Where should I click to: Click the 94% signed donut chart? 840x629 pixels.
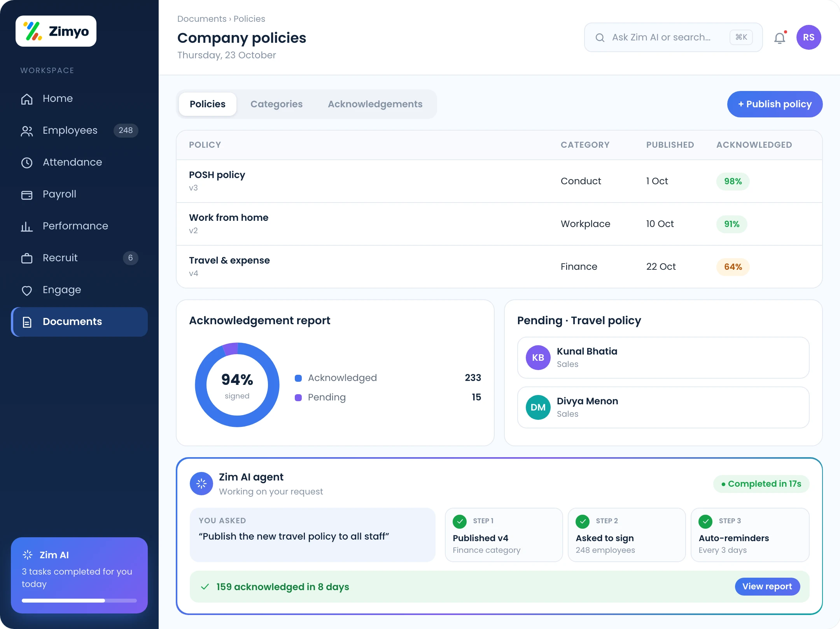[237, 385]
